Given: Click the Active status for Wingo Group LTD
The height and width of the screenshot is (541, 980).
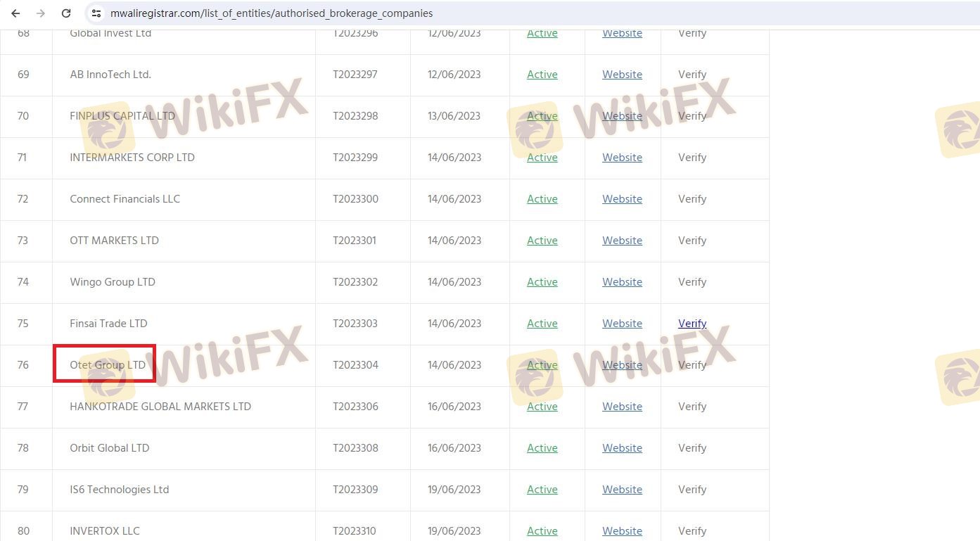Looking at the screenshot, I should coord(542,282).
